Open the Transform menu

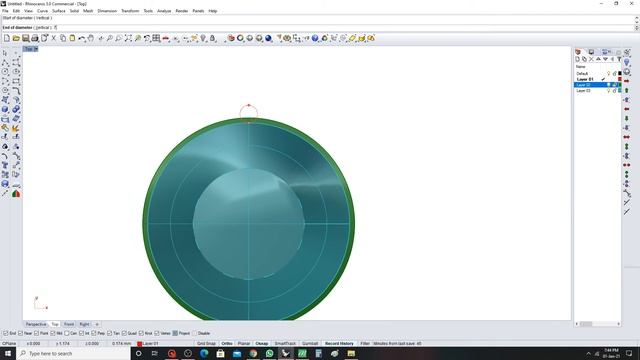pyautogui.click(x=130, y=11)
